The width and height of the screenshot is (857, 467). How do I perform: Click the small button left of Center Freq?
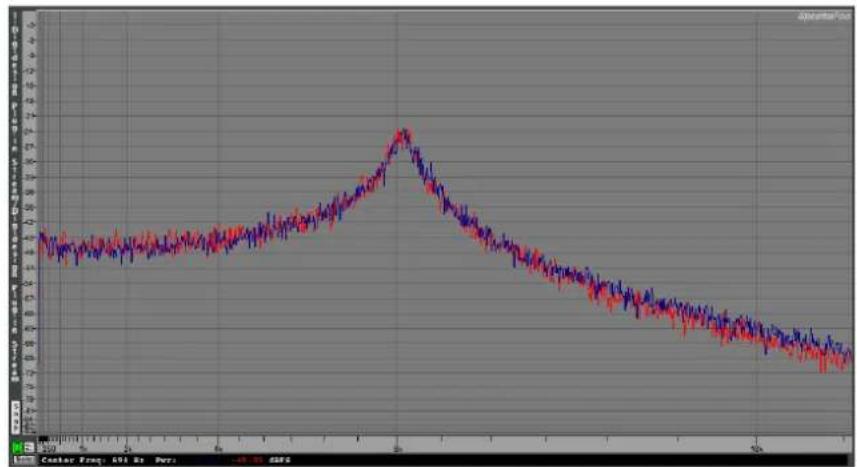point(24,460)
